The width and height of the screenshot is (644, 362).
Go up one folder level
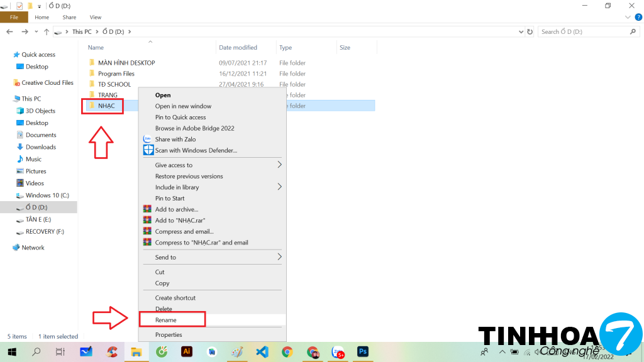(47, 31)
